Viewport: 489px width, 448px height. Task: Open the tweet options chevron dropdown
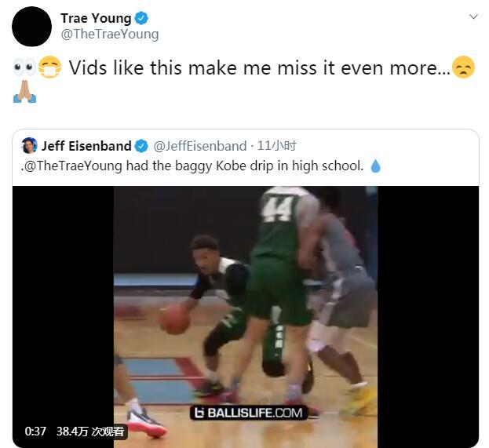click(x=473, y=16)
